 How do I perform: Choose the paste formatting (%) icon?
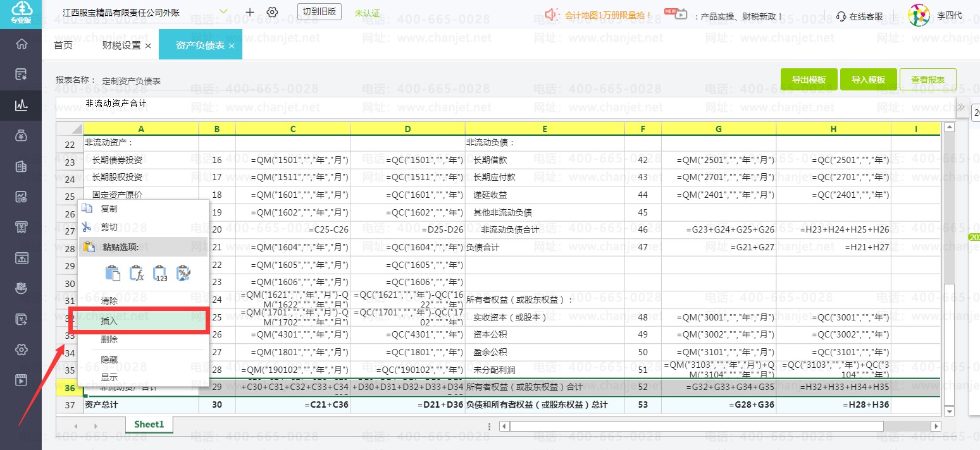point(183,273)
